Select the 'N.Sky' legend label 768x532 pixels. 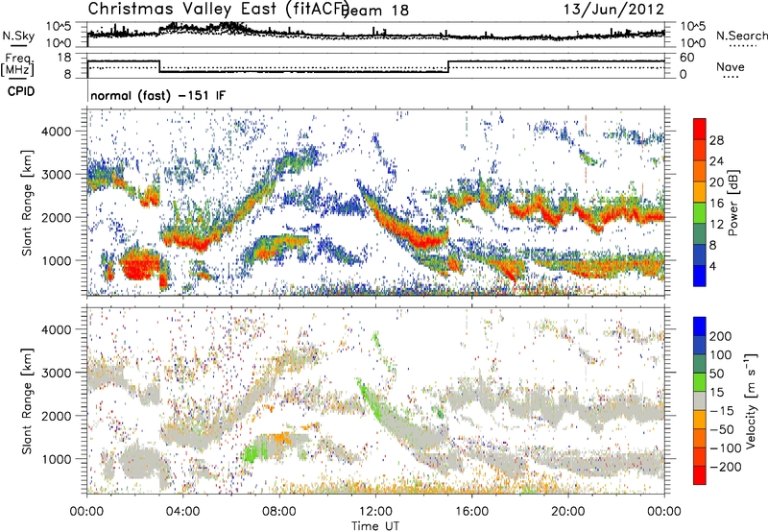coord(18,36)
